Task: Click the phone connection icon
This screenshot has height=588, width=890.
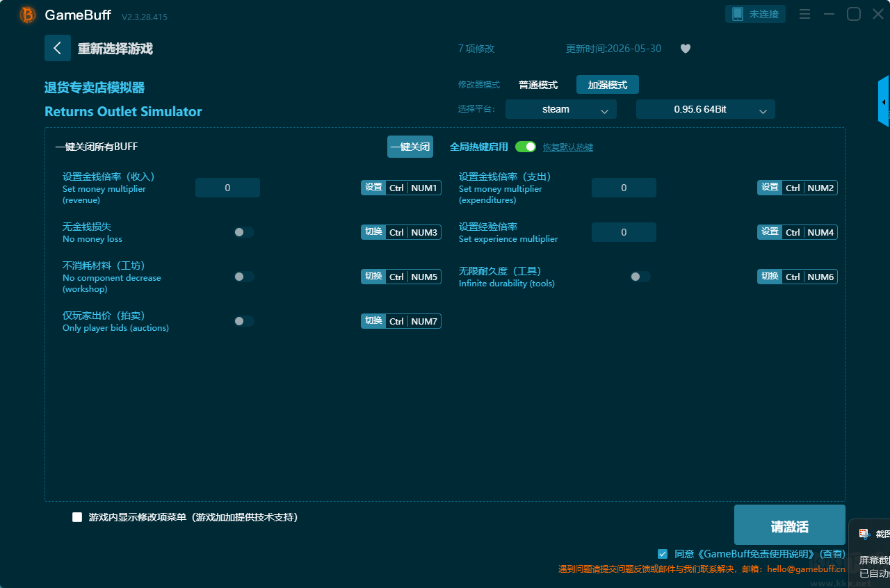Action: pyautogui.click(x=738, y=14)
